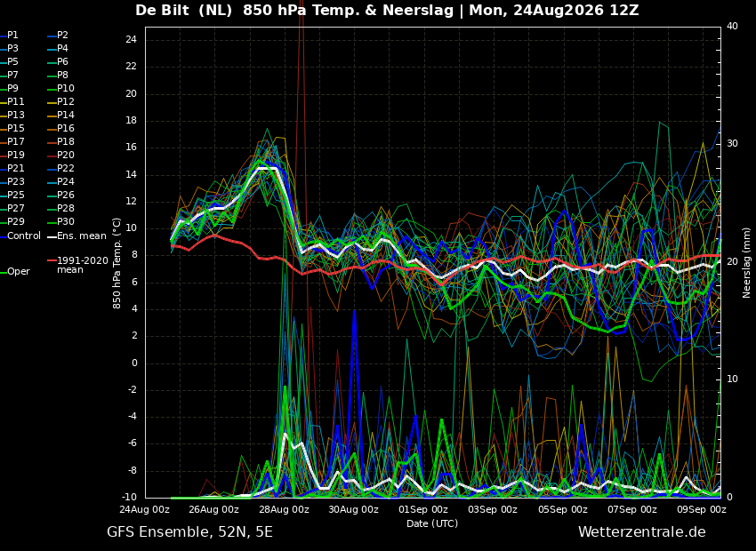The width and height of the screenshot is (756, 551).
Task: Pick the P7 ensemble member label
Action: pos(12,76)
